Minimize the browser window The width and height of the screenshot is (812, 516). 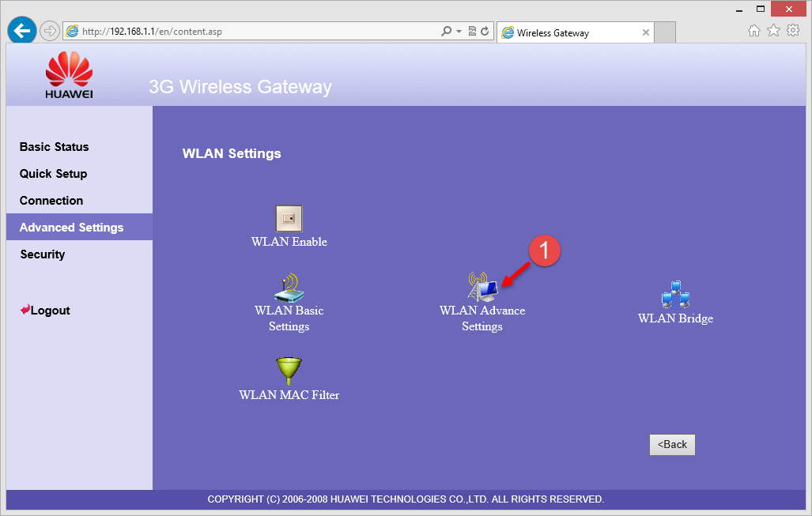click(739, 9)
